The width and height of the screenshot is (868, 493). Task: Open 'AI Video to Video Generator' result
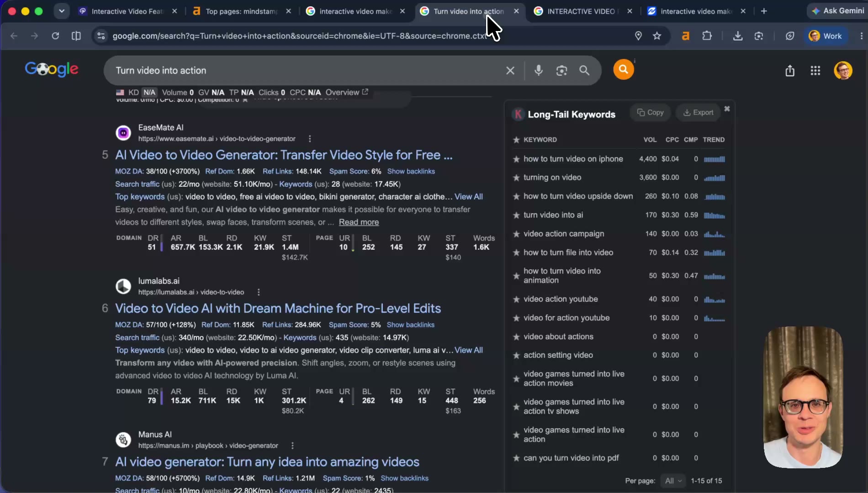point(284,155)
